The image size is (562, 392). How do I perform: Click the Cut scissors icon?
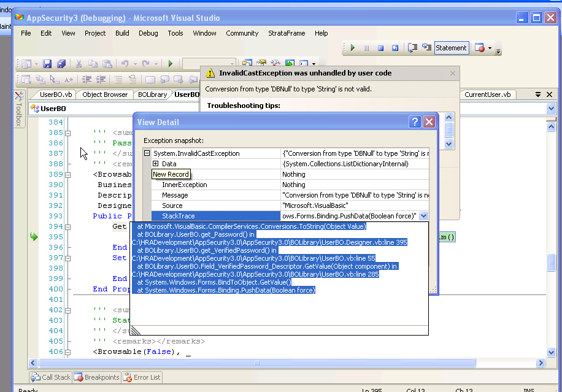[79, 64]
